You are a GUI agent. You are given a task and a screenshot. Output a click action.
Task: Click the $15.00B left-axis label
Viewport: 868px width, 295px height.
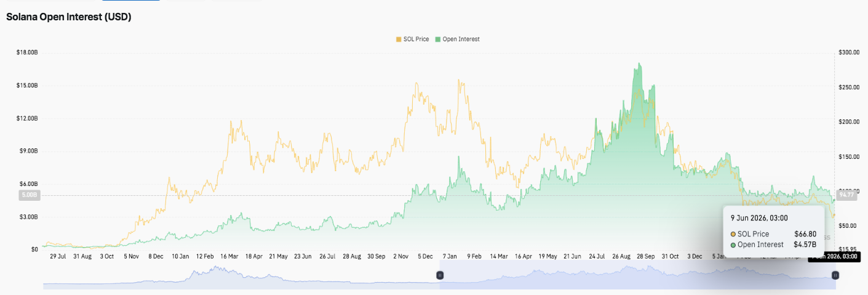tap(28, 85)
